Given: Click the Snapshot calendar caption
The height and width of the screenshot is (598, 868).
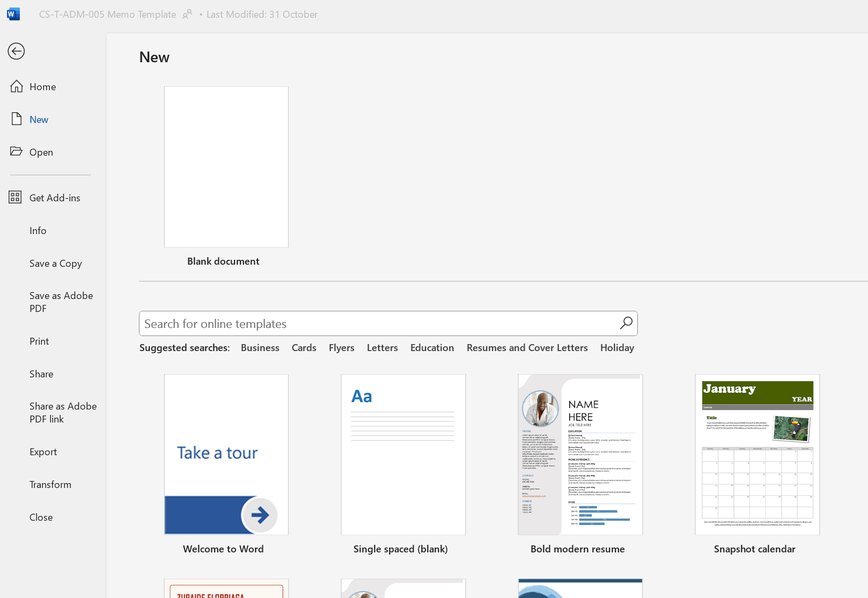Looking at the screenshot, I should 755,549.
